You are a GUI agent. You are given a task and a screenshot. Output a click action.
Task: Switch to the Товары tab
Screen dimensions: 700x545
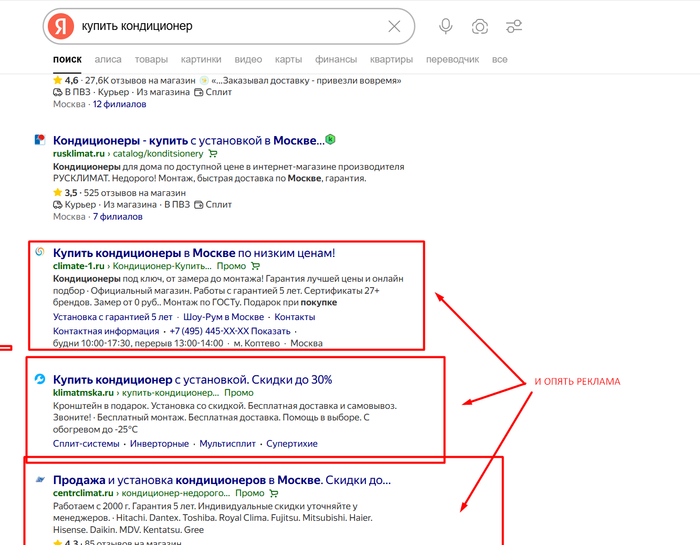151,60
